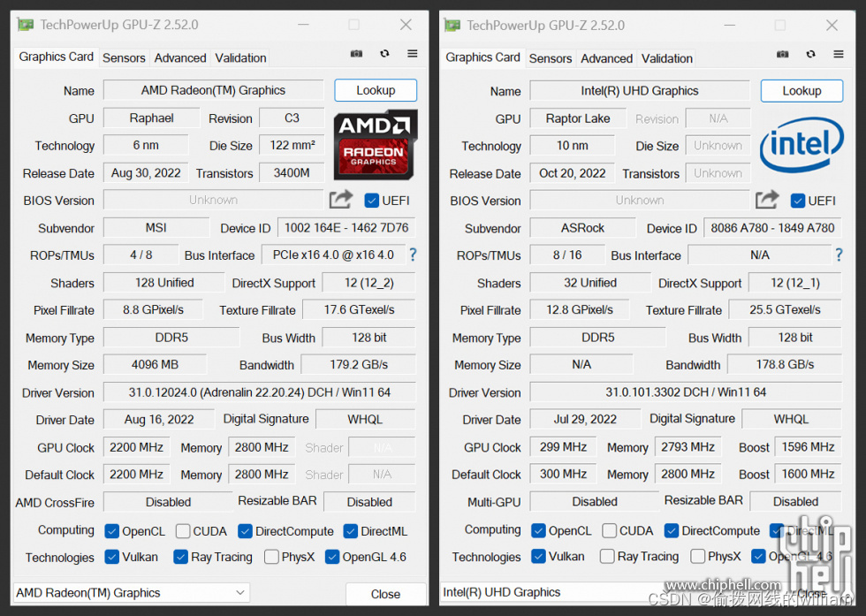The image size is (866, 616).
Task: Open Validation tab in AMD window
Action: click(240, 57)
